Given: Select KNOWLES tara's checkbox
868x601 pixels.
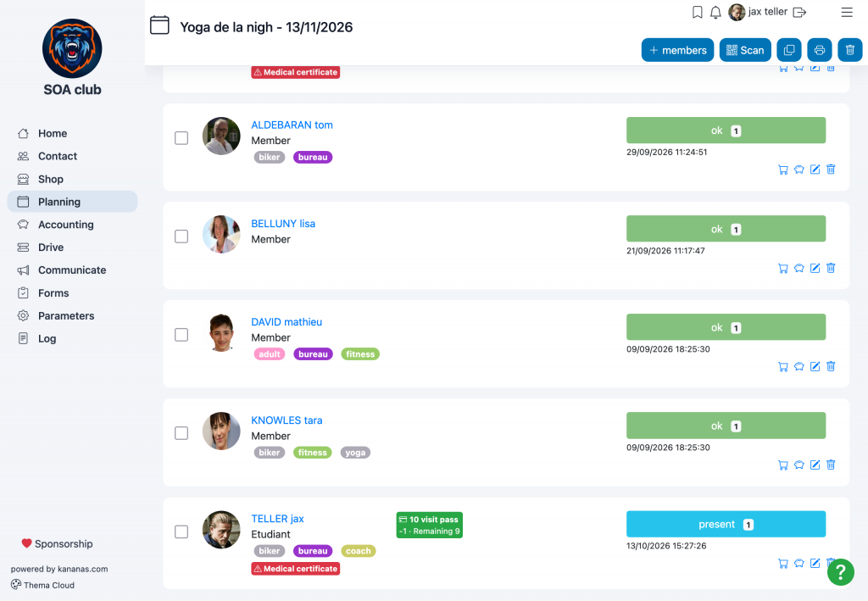Looking at the screenshot, I should coord(181,433).
